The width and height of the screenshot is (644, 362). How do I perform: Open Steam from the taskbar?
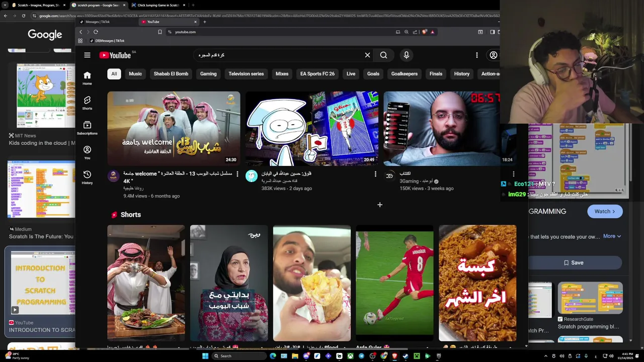406,356
